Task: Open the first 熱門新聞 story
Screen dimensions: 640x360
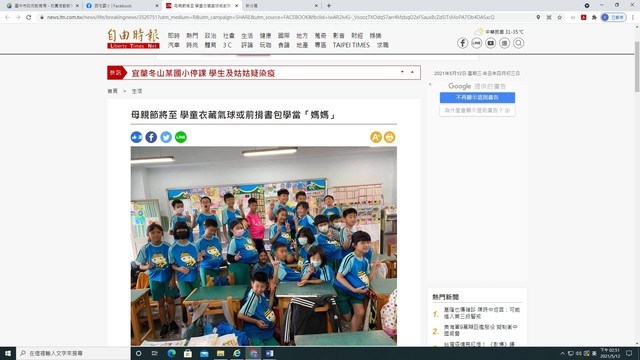Action: coord(482,313)
